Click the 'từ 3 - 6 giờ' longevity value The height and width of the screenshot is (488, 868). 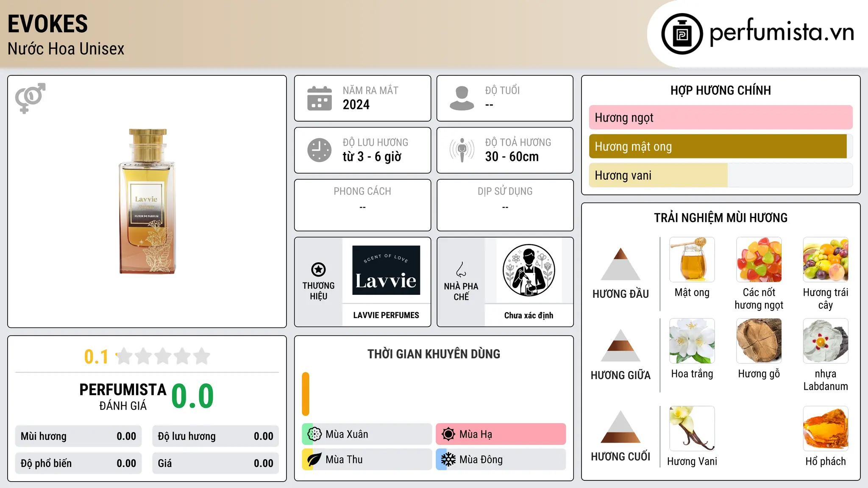tap(372, 157)
